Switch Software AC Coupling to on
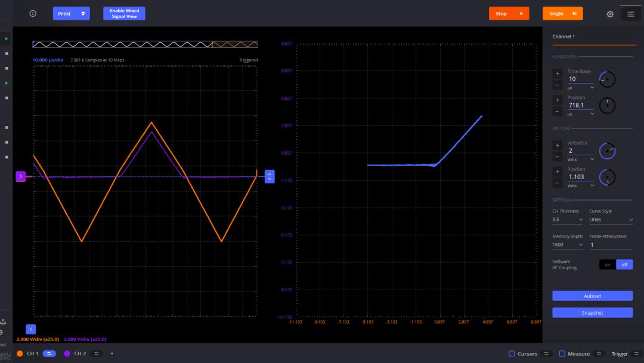This screenshot has width=644, height=363. [607, 264]
